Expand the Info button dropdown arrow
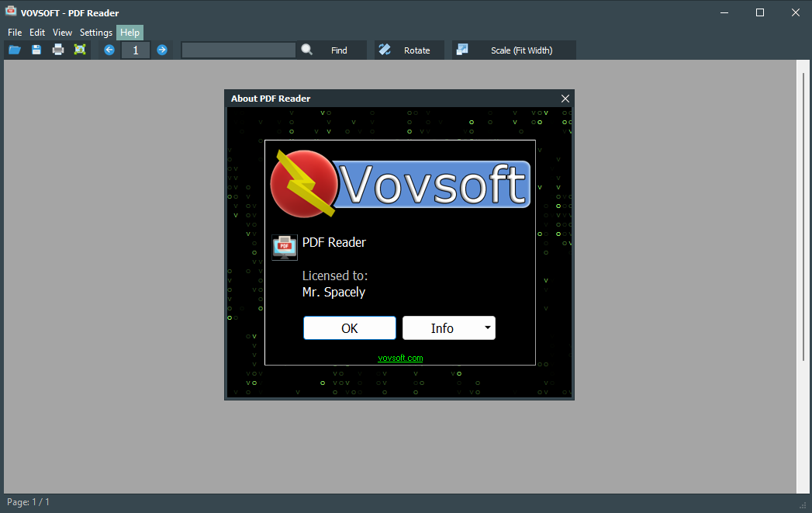Screen dimensions: 812x513 pyautogui.click(x=487, y=328)
